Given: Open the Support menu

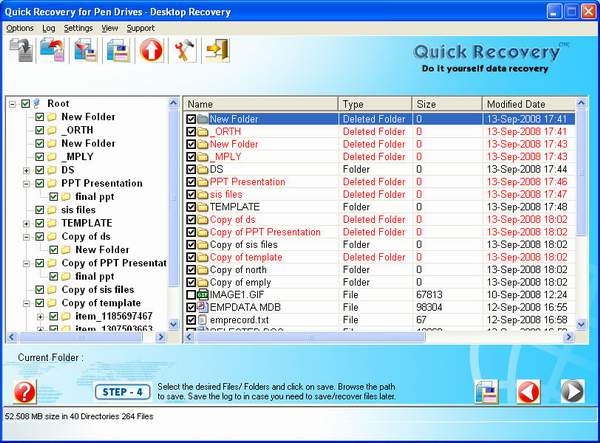Looking at the screenshot, I should pyautogui.click(x=140, y=28).
